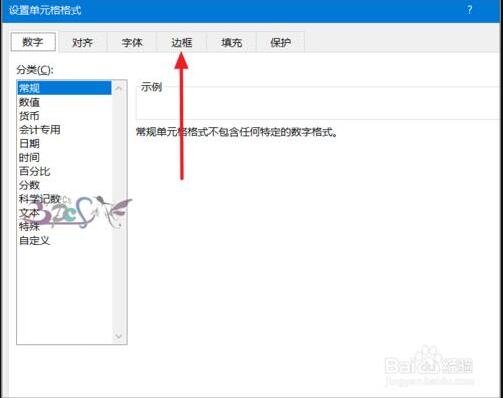Image resolution: width=503 pixels, height=398 pixels.
Task: Open the 填充 tab
Action: (x=231, y=42)
